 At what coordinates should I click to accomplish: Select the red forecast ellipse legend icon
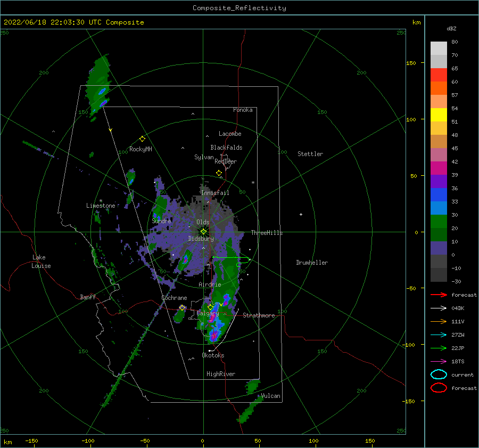pos(439,388)
